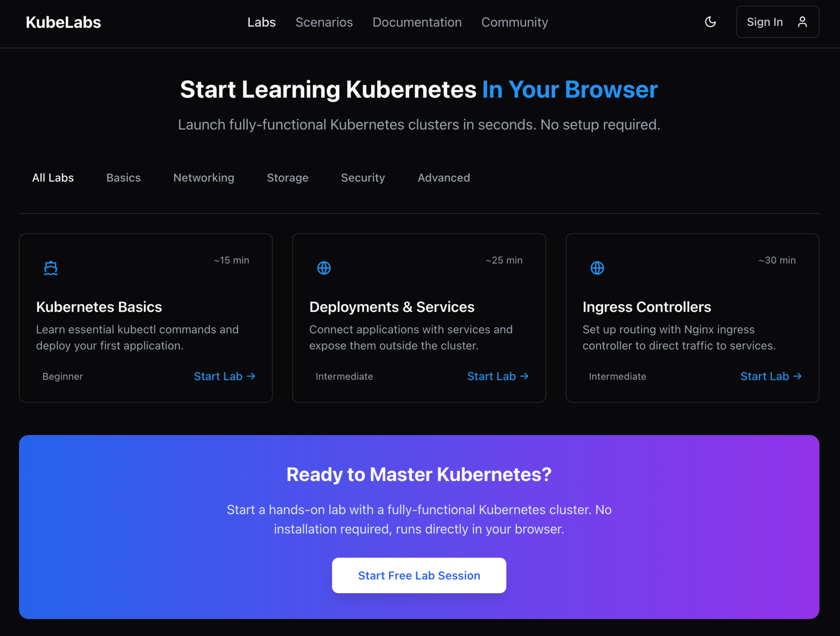Start Lab for Deployments & Services

[x=498, y=376]
